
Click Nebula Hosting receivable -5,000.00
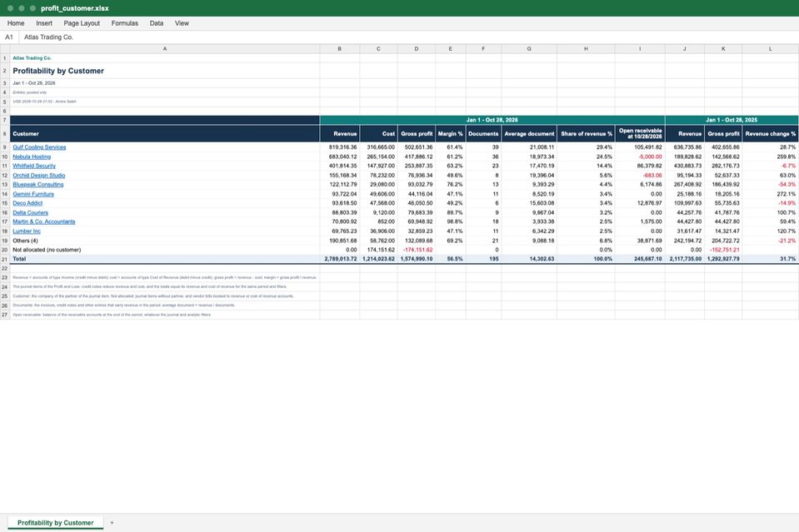click(x=640, y=157)
